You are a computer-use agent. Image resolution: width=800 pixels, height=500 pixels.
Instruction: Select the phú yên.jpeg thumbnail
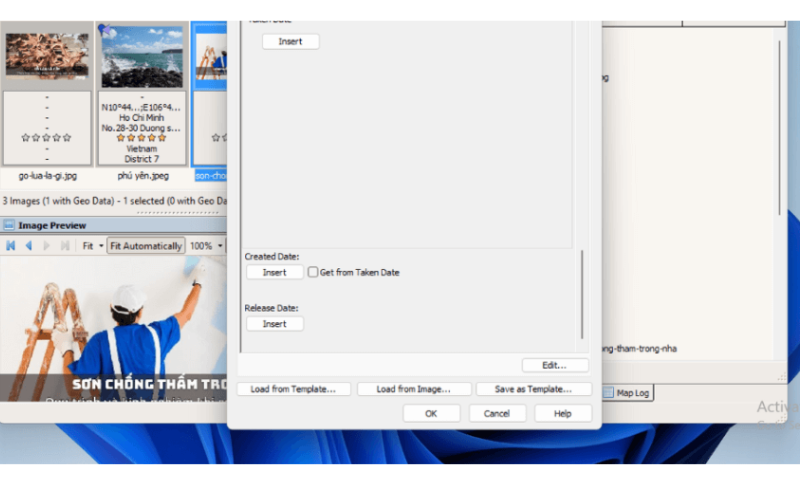[x=142, y=57]
